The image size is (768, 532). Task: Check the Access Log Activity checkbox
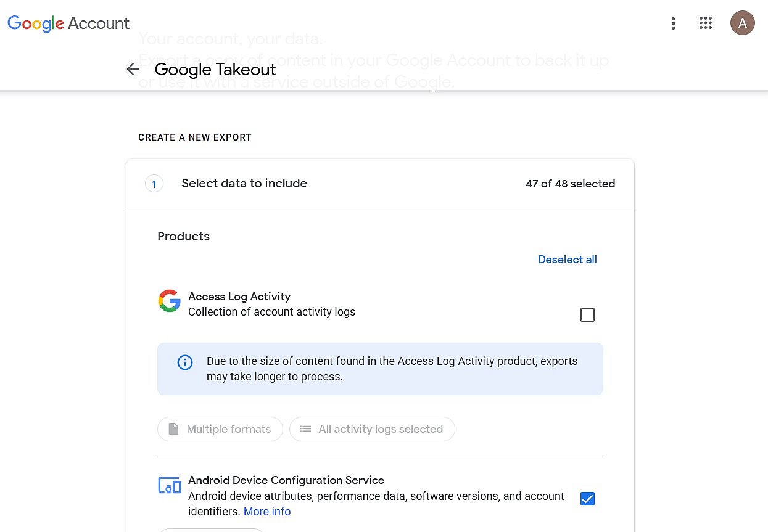tap(587, 315)
